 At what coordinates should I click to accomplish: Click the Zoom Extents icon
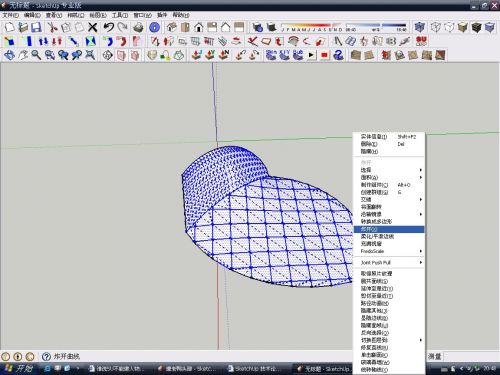coord(90,55)
